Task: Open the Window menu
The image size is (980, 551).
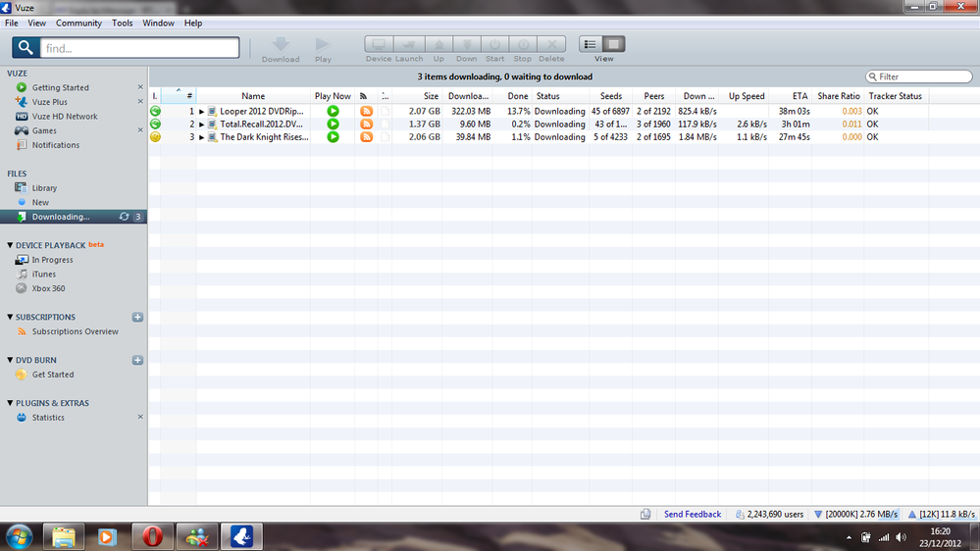Action: tap(158, 24)
